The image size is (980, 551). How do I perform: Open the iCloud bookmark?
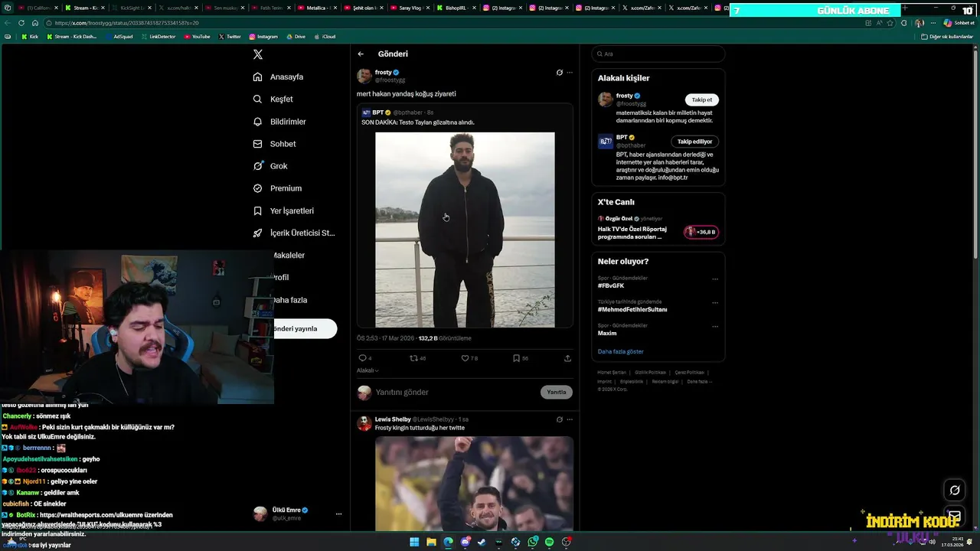click(x=325, y=37)
